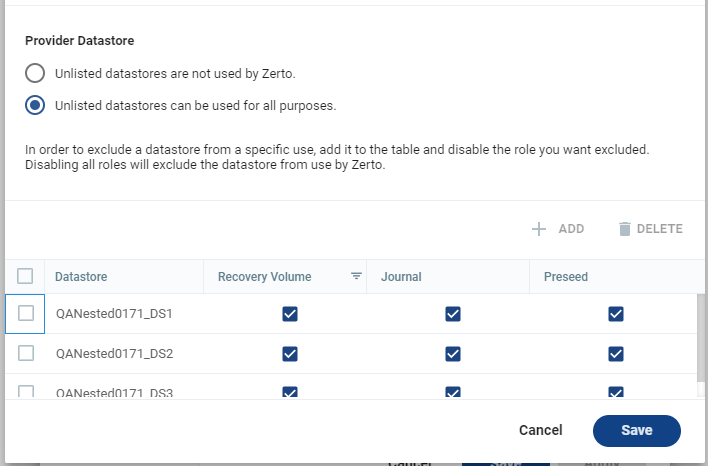Screen dimensions: 708x466
Task: Click the plus icon for Add
Action: (539, 229)
